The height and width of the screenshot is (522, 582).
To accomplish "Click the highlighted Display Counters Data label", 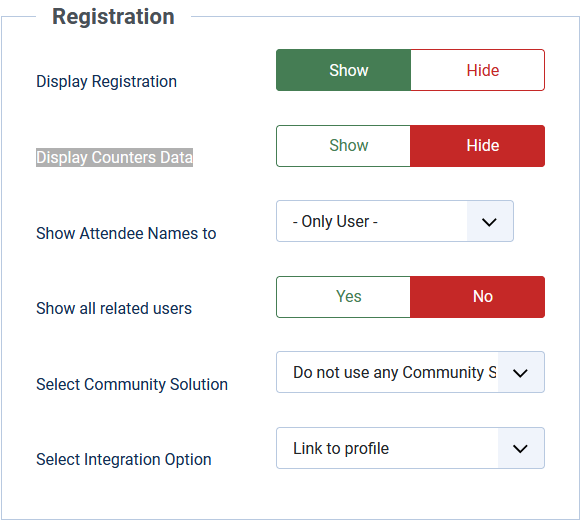I will coord(114,157).
